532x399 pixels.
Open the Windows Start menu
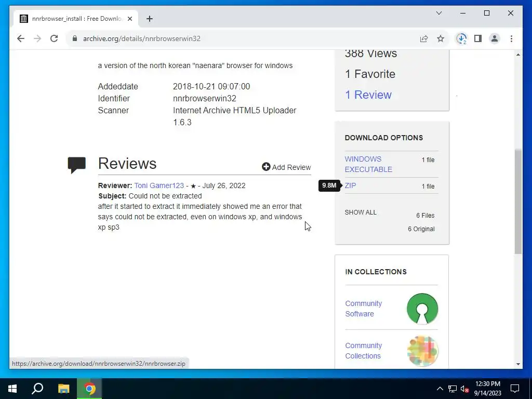tap(12, 389)
